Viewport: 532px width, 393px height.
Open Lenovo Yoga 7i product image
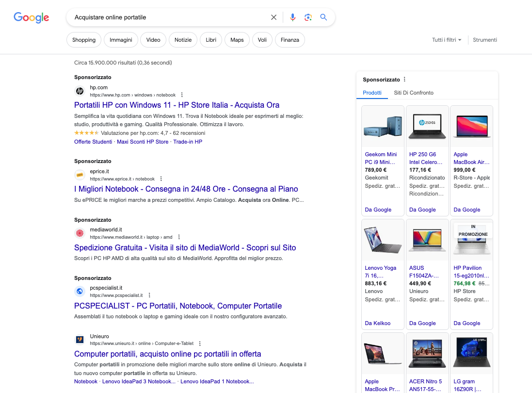pos(383,240)
